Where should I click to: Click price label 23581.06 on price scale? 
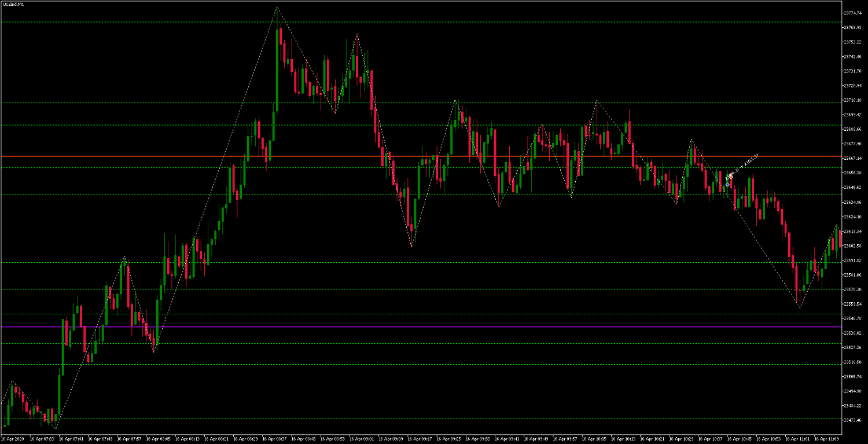pyautogui.click(x=853, y=274)
